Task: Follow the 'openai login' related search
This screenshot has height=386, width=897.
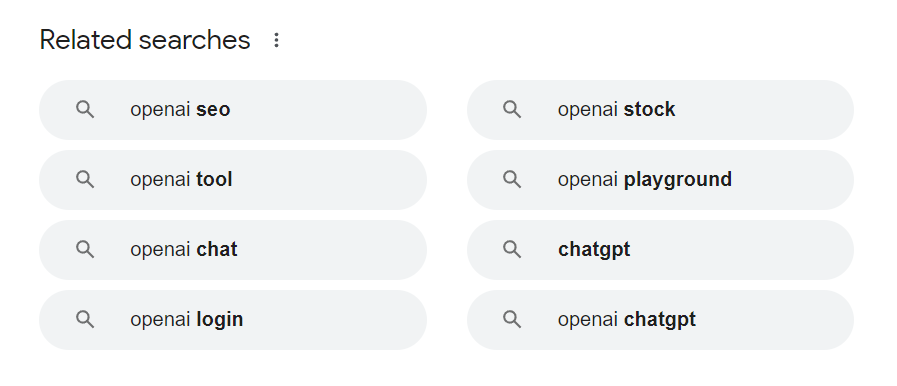Action: pyautogui.click(x=233, y=320)
